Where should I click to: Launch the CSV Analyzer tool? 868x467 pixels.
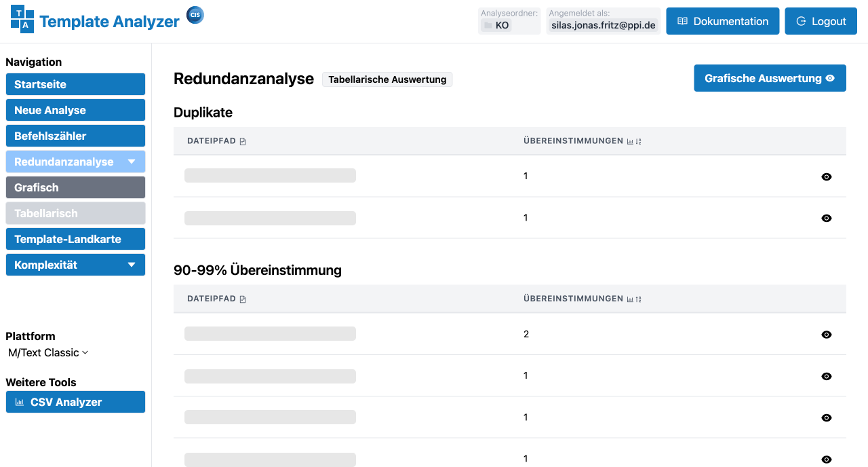75,402
